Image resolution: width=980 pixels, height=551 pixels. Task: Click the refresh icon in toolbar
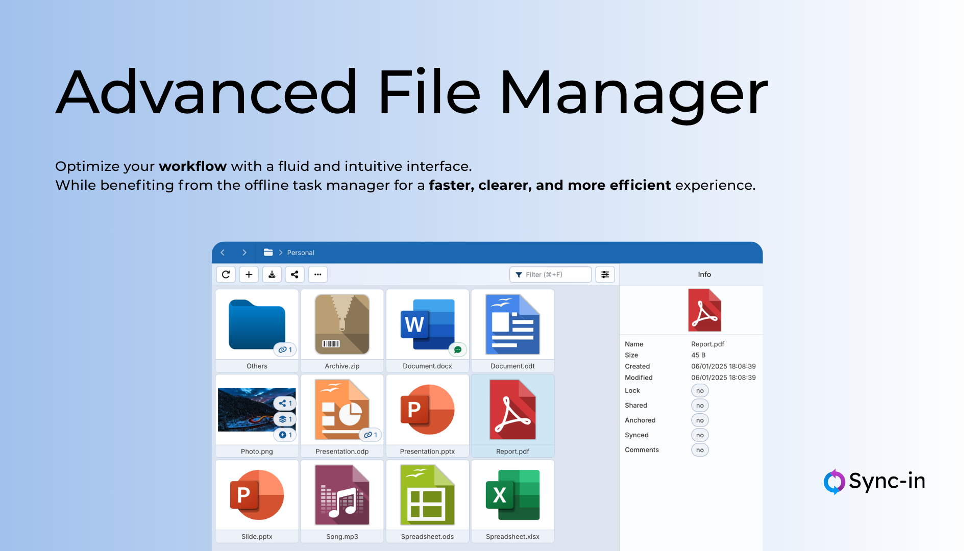pyautogui.click(x=226, y=274)
